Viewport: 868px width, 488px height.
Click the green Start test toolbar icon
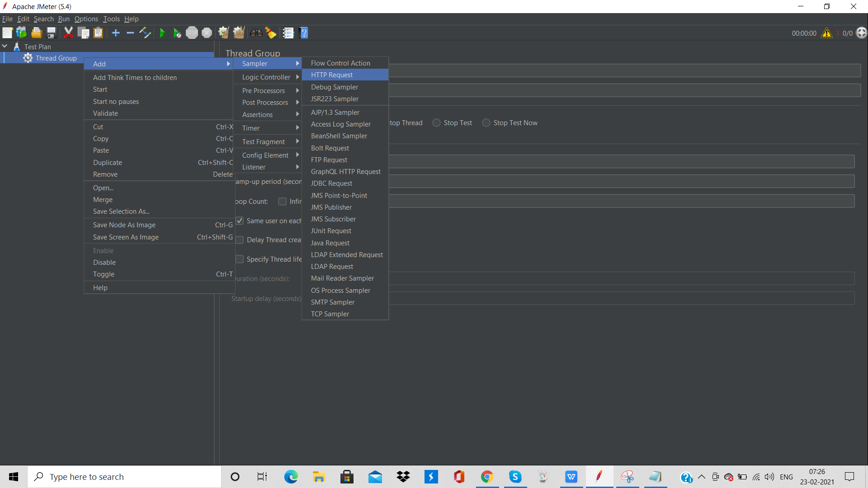(162, 33)
